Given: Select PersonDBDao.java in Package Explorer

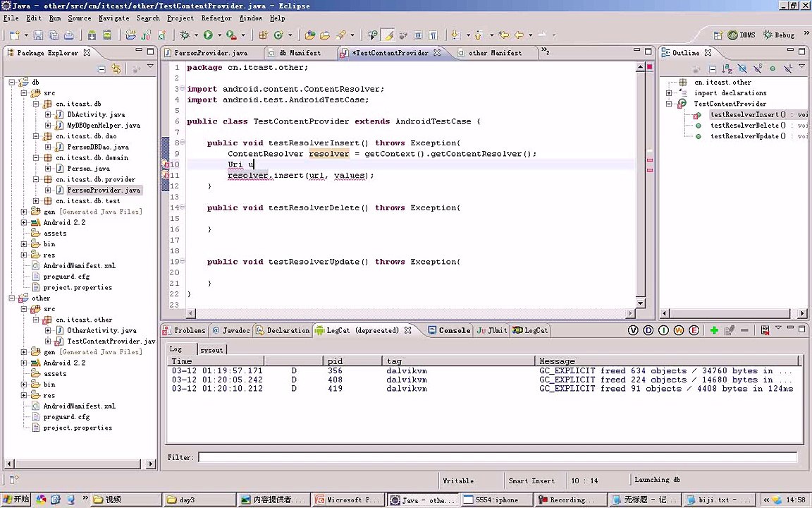Looking at the screenshot, I should pyautogui.click(x=98, y=147).
